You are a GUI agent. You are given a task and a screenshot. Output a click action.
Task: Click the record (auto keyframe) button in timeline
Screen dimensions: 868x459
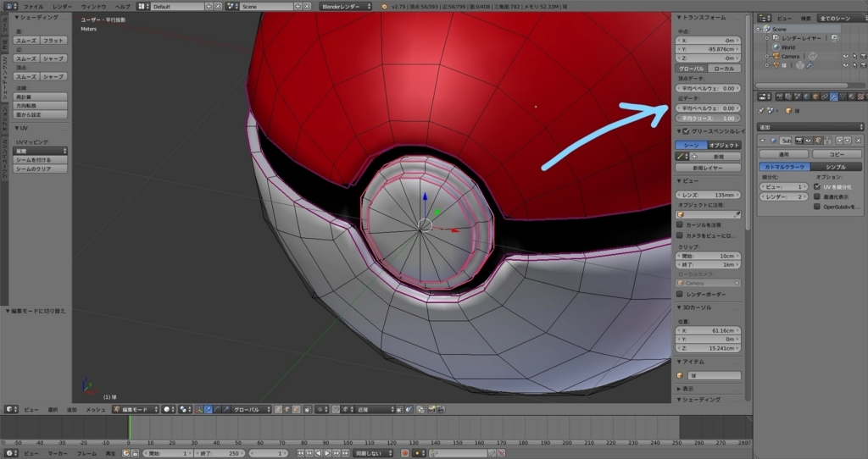click(x=404, y=453)
